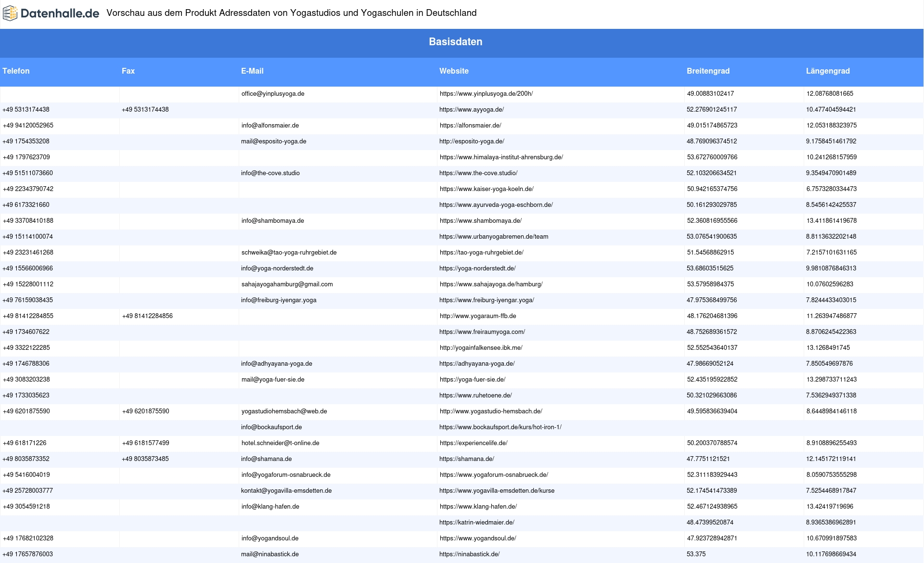Image resolution: width=924 pixels, height=563 pixels.
Task: Click the Datenhalle.de logo icon
Action: click(x=10, y=13)
